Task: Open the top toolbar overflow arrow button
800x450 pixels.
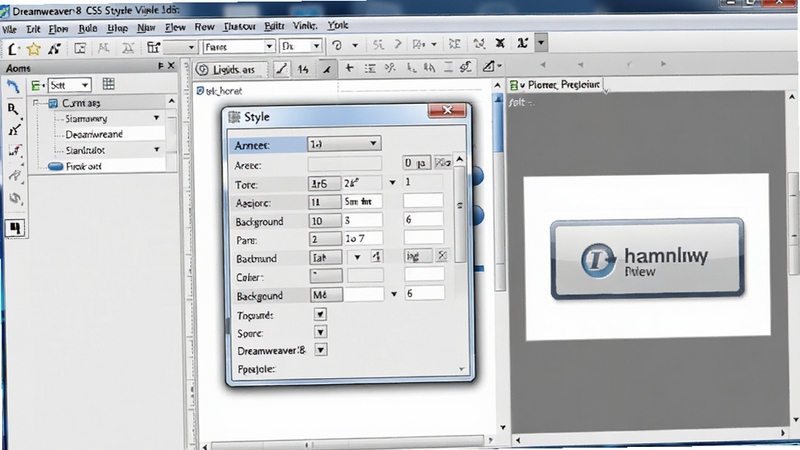Action: click(541, 43)
